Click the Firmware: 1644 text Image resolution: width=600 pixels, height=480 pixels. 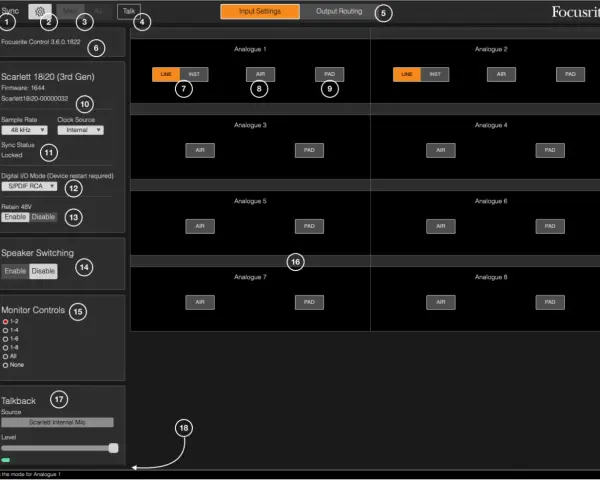click(23, 88)
